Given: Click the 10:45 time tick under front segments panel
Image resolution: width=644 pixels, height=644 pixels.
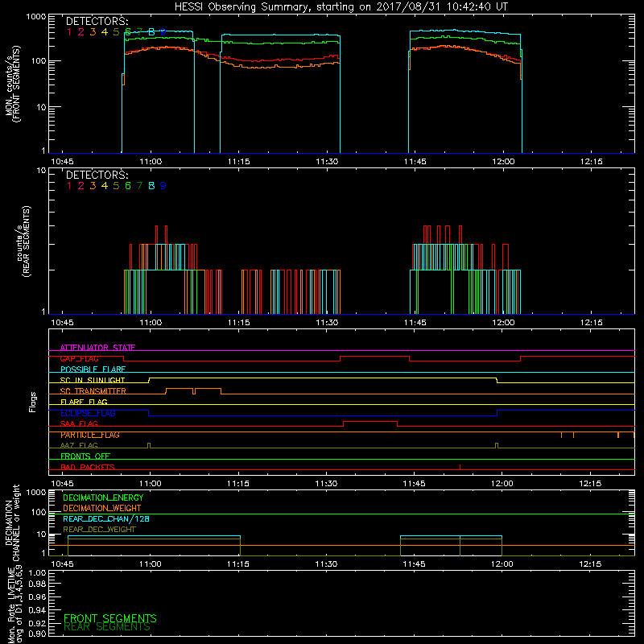Looking at the screenshot, I should pyautogui.click(x=63, y=162).
